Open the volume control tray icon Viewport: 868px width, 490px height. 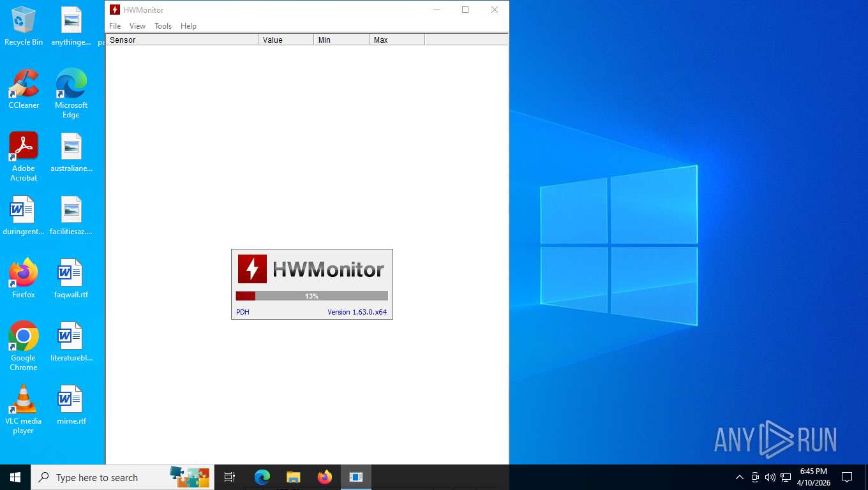pos(770,477)
